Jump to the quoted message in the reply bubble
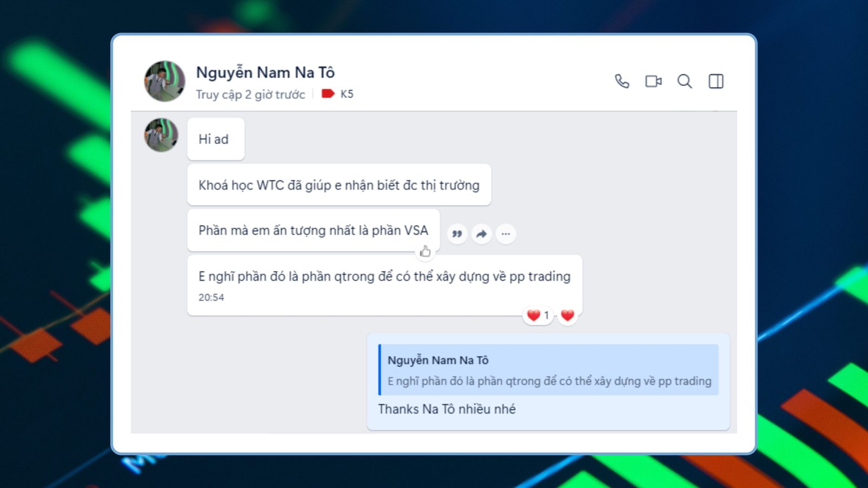Viewport: 868px width, 488px height. 548,370
